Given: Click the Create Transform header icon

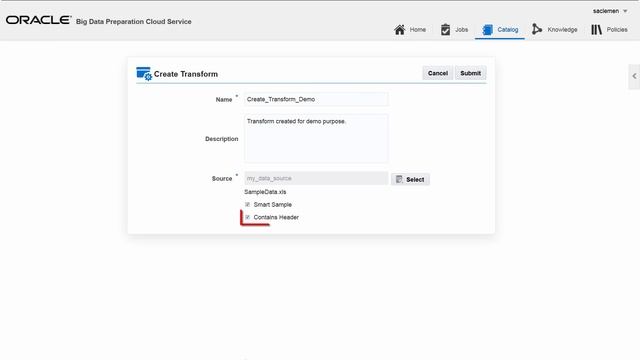Looking at the screenshot, I should 144,73.
